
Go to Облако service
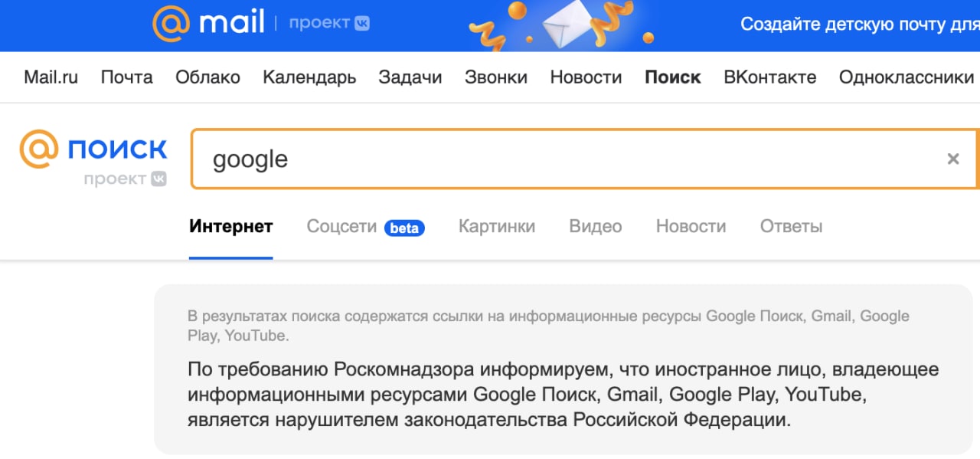pyautogui.click(x=207, y=77)
